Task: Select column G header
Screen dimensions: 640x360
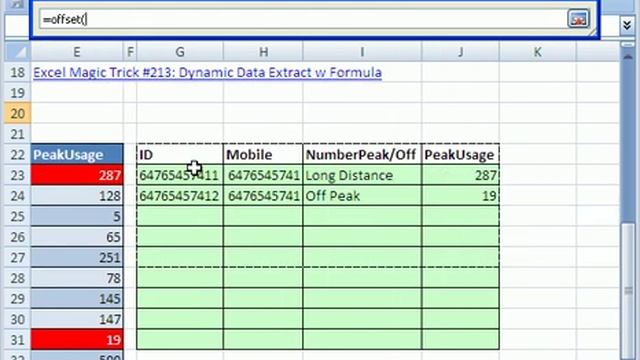Action: [180, 52]
